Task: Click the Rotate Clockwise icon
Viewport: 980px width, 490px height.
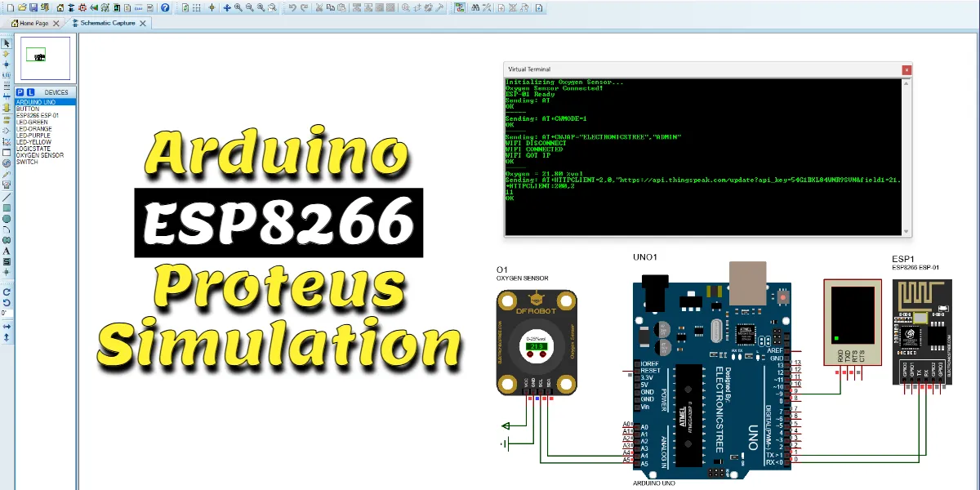Action: (7, 290)
